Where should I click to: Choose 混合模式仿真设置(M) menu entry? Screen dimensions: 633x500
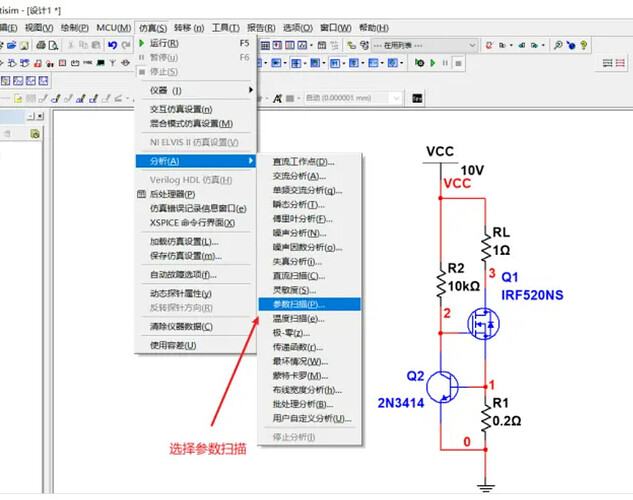(x=195, y=123)
